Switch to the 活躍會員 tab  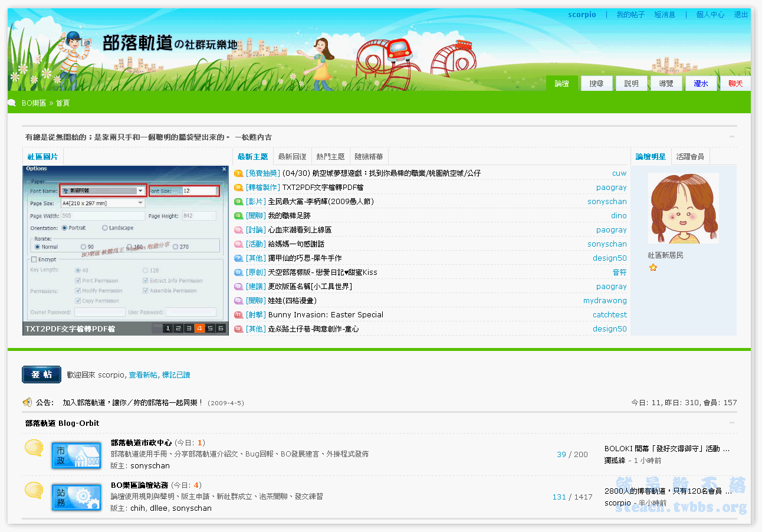point(690,157)
